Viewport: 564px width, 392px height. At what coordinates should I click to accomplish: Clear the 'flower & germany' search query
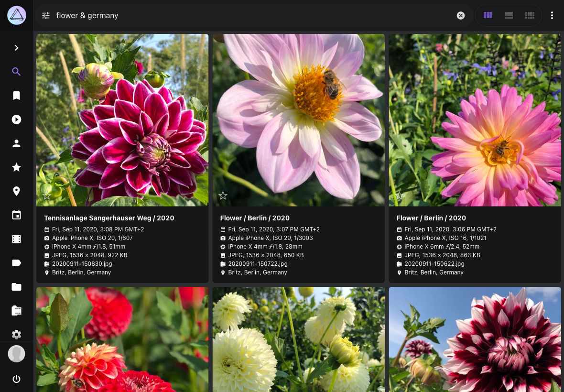[460, 15]
